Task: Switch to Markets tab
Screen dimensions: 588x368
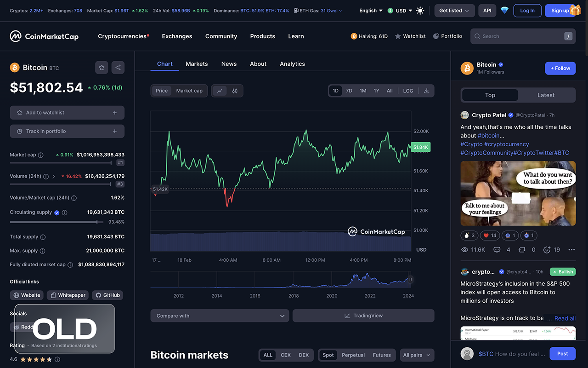Action: point(197,64)
